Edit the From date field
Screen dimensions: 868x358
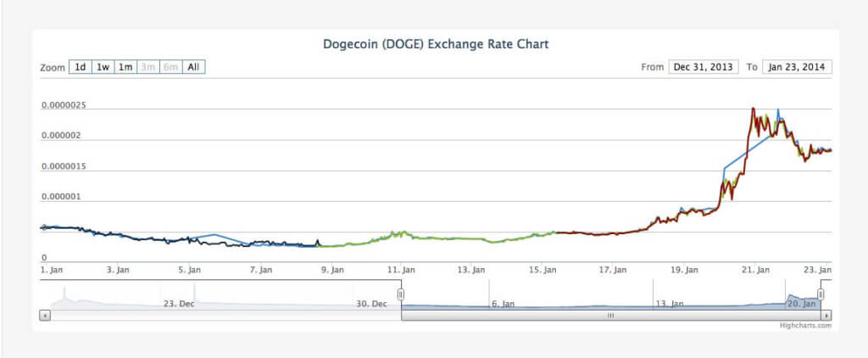point(703,67)
